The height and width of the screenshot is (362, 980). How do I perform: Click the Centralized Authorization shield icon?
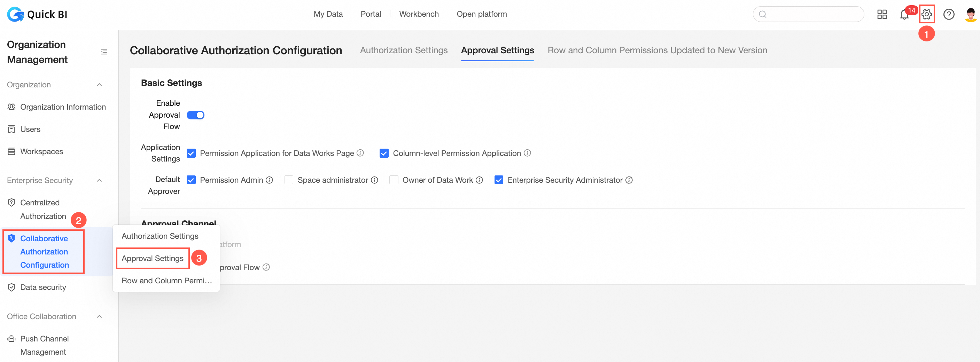click(11, 202)
